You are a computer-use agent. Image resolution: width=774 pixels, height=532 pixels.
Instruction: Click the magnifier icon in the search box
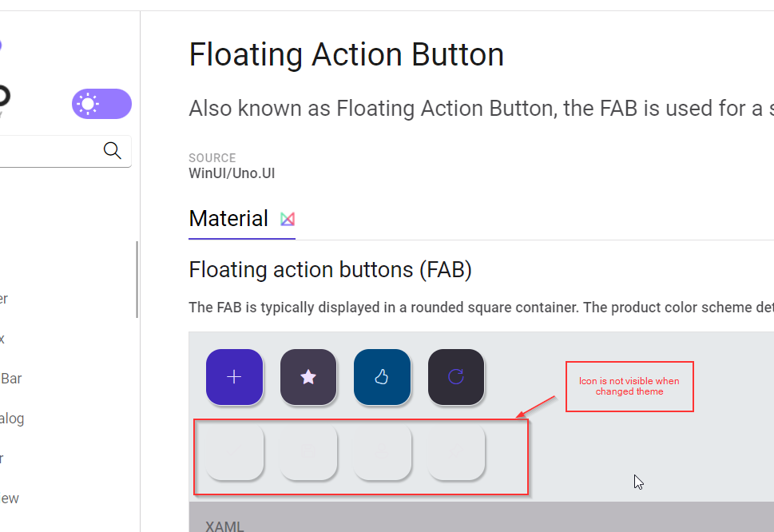[x=112, y=150]
